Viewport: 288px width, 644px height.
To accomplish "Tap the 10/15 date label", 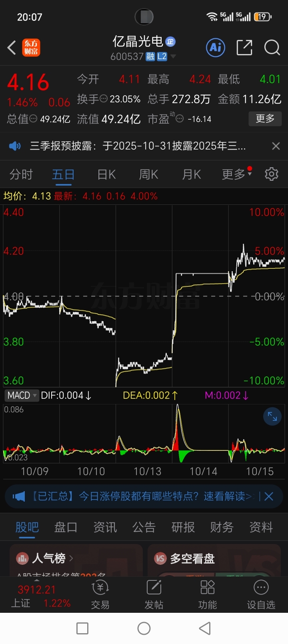I will coord(260,471).
